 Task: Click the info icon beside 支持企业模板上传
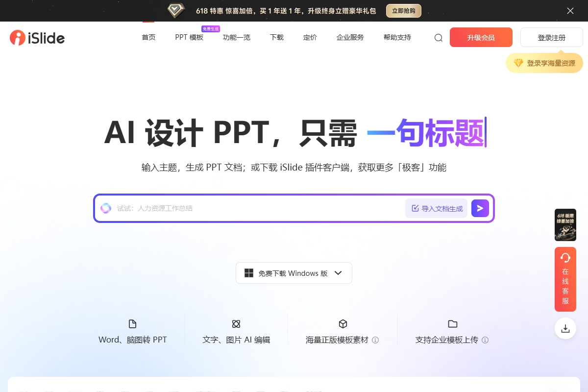[x=485, y=340]
